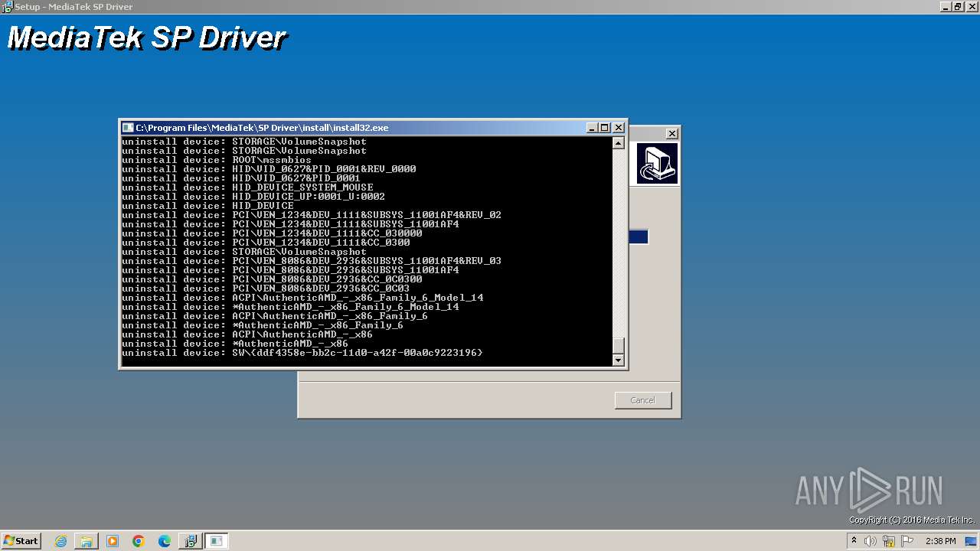The width and height of the screenshot is (980, 551).
Task: Launch Microsoft Edge from taskbar
Action: tap(165, 541)
